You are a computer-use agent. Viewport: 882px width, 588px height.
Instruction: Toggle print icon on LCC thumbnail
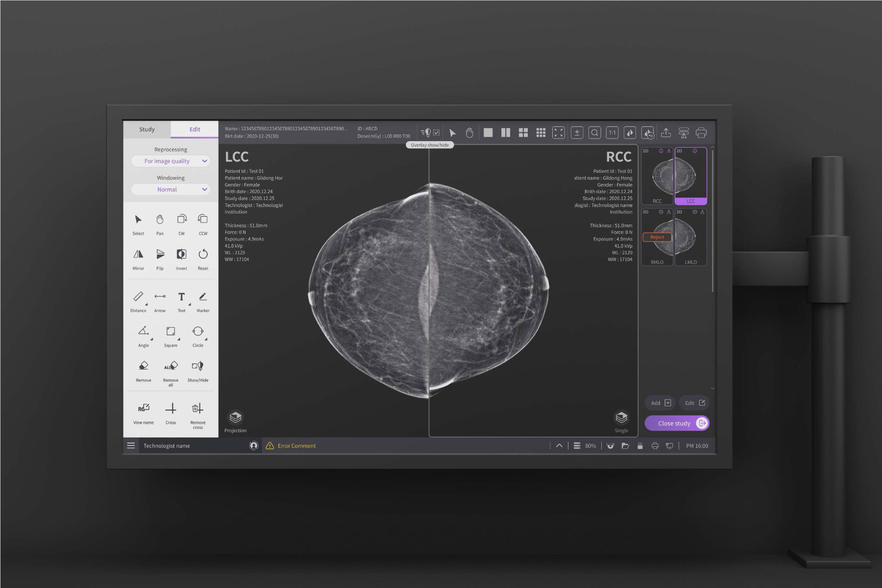[x=695, y=151]
